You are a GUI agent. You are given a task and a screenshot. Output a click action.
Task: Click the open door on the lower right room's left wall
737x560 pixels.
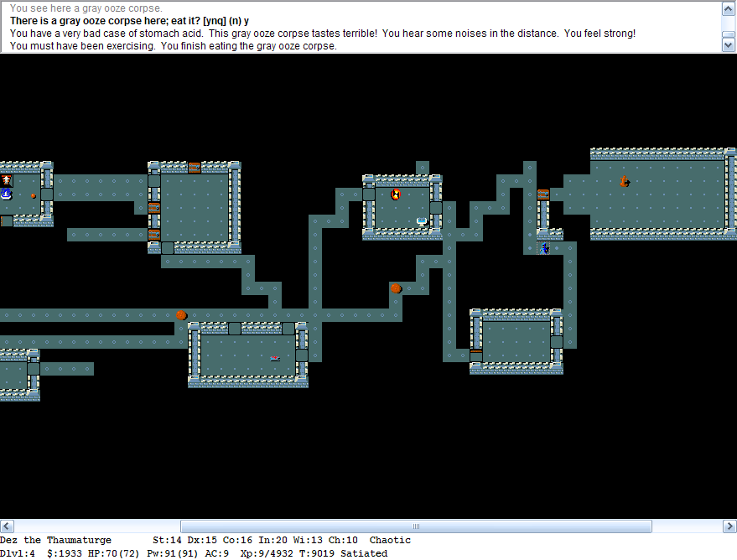pyautogui.click(x=476, y=355)
